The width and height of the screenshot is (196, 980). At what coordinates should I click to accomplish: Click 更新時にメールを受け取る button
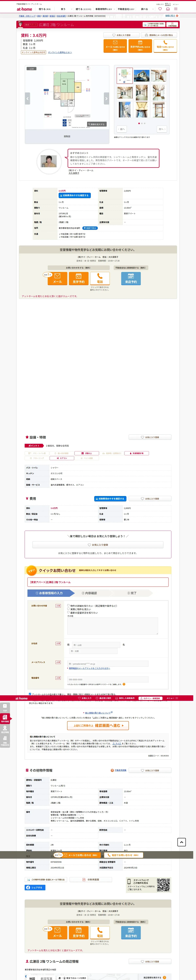tap(159, 35)
